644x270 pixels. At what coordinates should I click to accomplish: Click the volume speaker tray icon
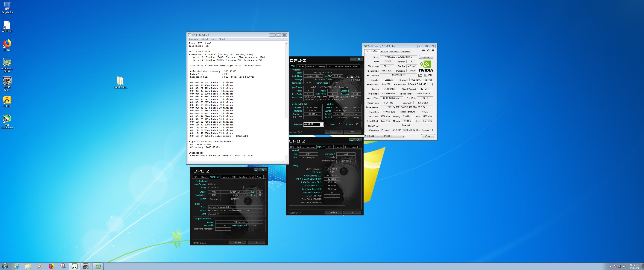click(x=624, y=266)
